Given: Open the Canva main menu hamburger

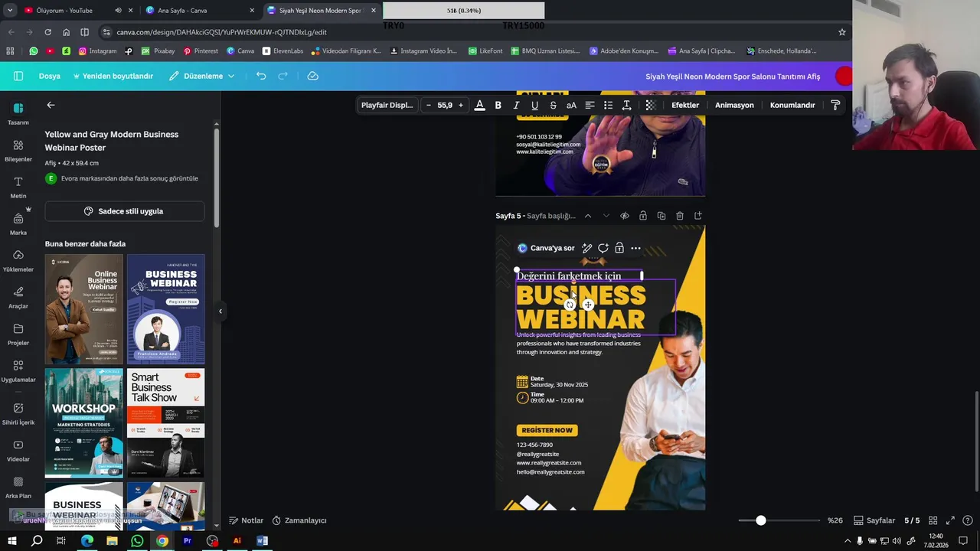Looking at the screenshot, I should tap(18, 76).
